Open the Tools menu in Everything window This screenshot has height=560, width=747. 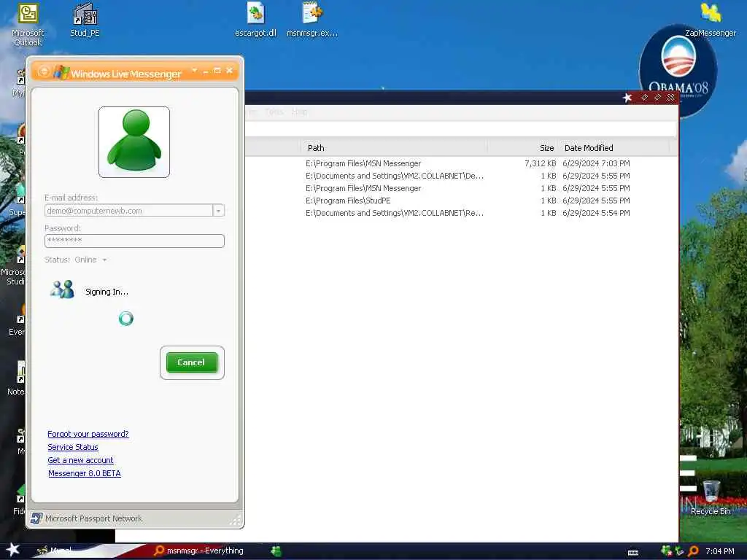tap(274, 112)
